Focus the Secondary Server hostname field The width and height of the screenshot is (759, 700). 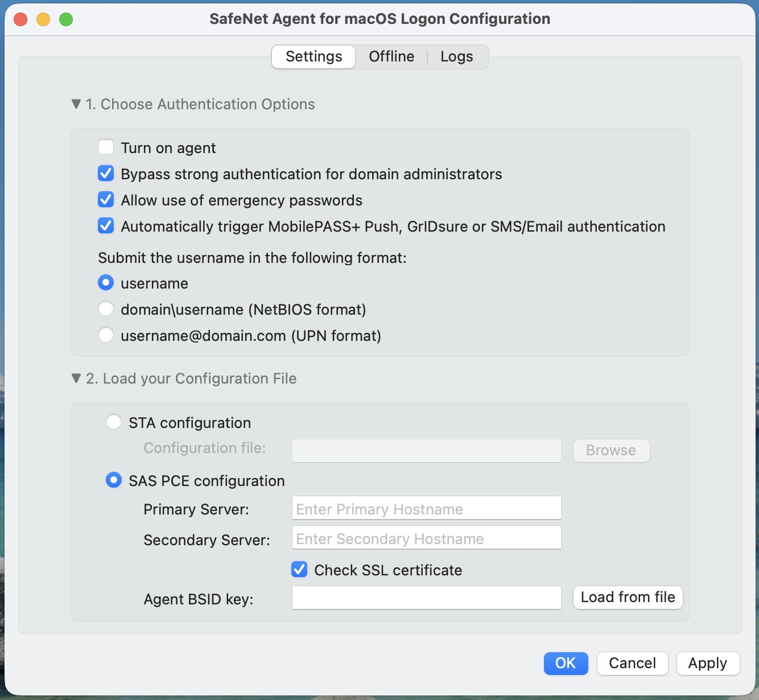[x=427, y=538]
